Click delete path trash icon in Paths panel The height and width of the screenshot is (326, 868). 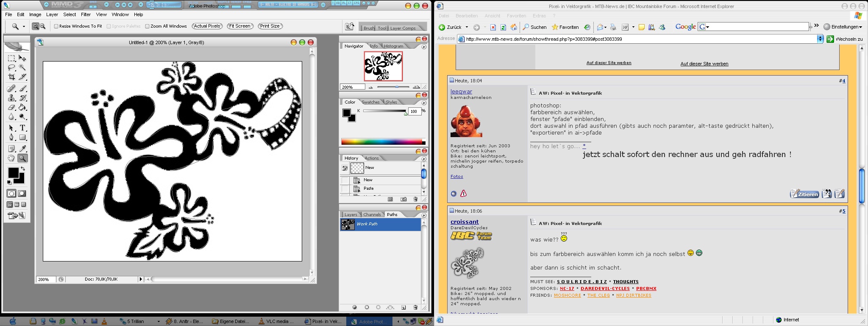point(415,307)
